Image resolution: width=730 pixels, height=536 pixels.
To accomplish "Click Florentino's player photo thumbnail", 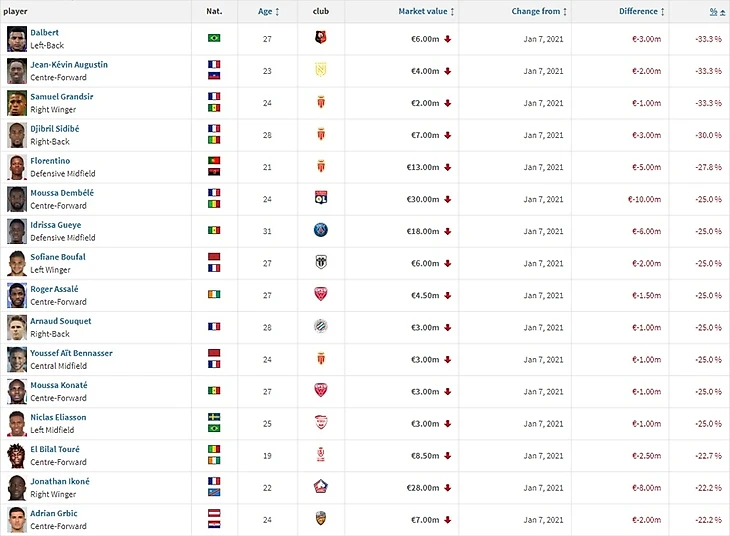I will [x=16, y=166].
